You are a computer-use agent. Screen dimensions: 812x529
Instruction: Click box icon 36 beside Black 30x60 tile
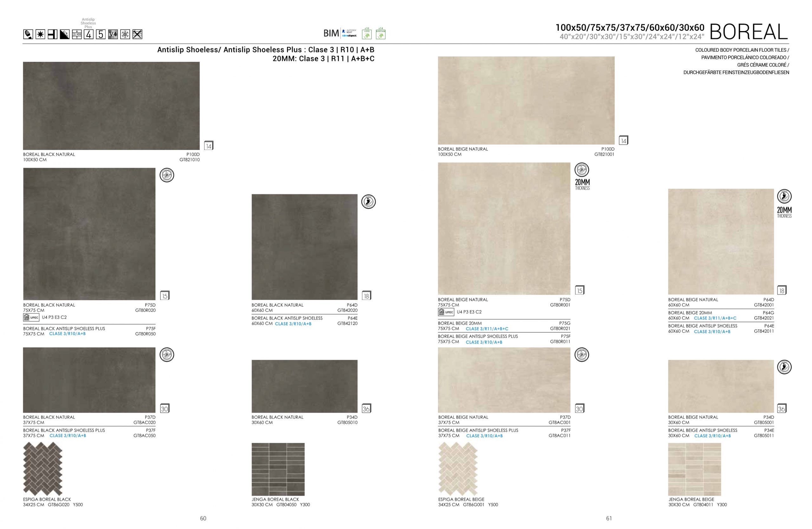point(366,409)
